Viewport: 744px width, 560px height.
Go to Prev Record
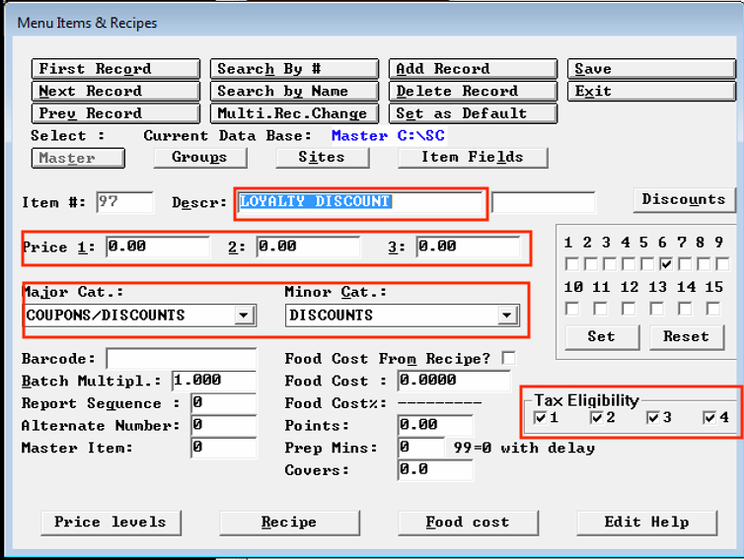click(115, 113)
